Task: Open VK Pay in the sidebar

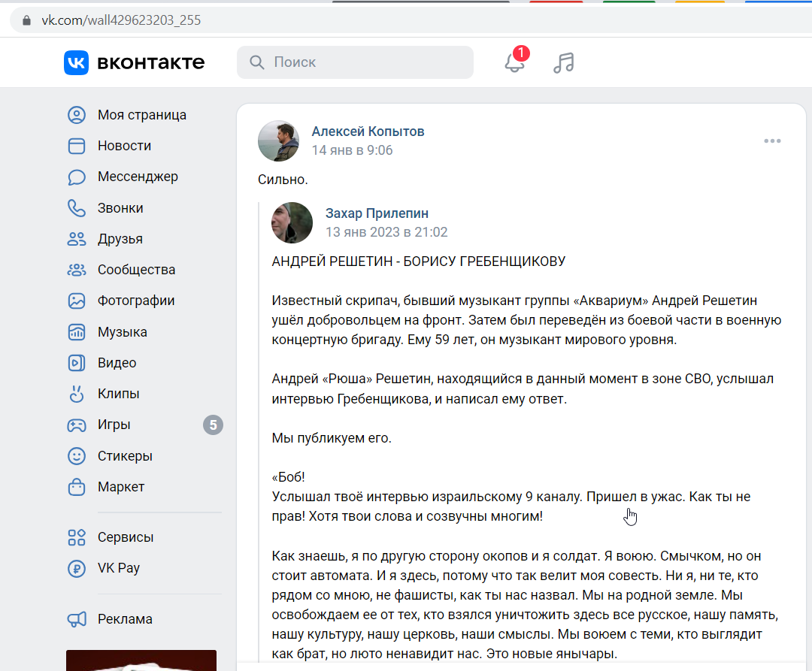Action: coord(119,568)
